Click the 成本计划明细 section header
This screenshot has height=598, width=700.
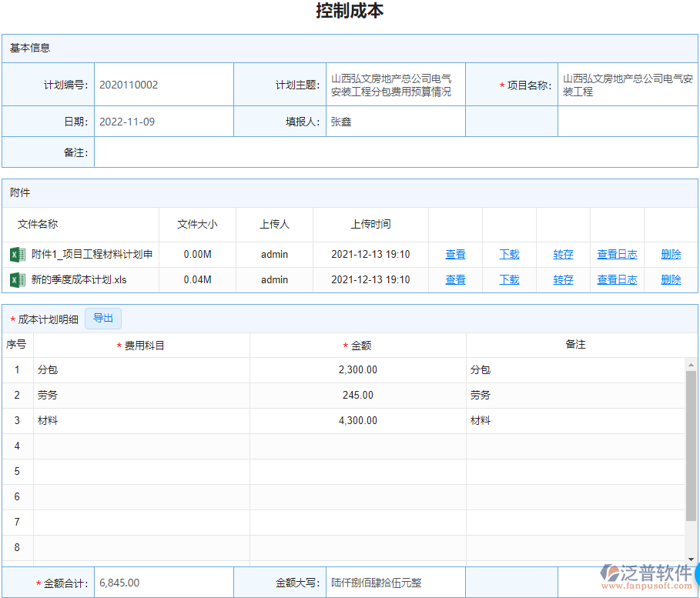coord(48,318)
